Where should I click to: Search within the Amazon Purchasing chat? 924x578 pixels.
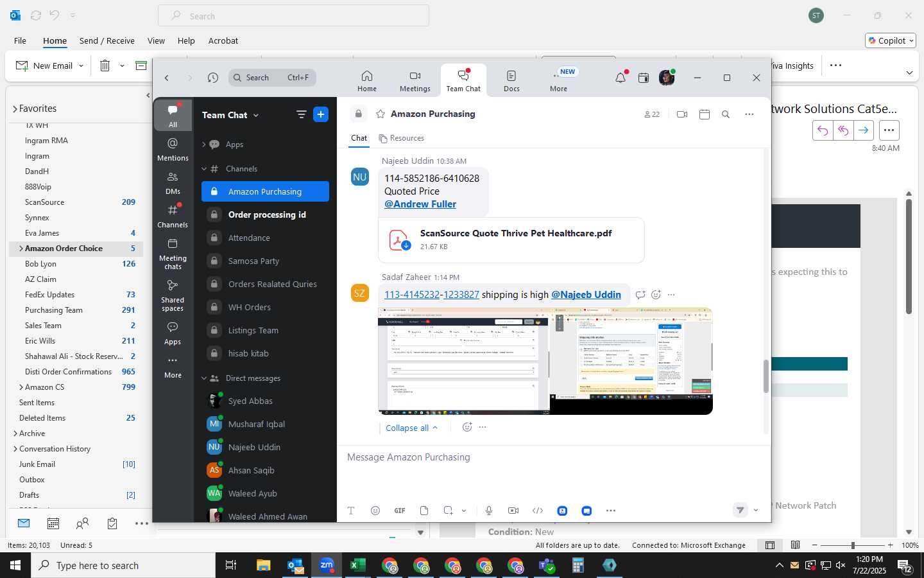click(726, 114)
